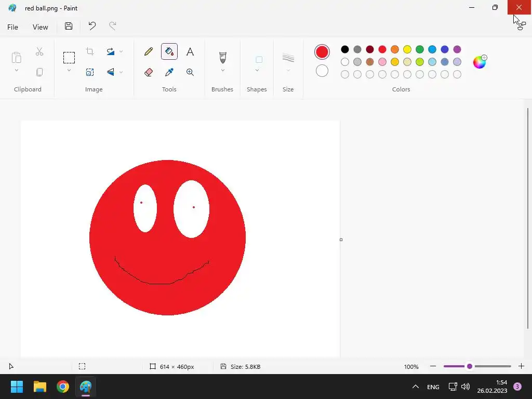Activate the red Color 1 circle
Screen dimensions: 532x399
tap(322, 52)
